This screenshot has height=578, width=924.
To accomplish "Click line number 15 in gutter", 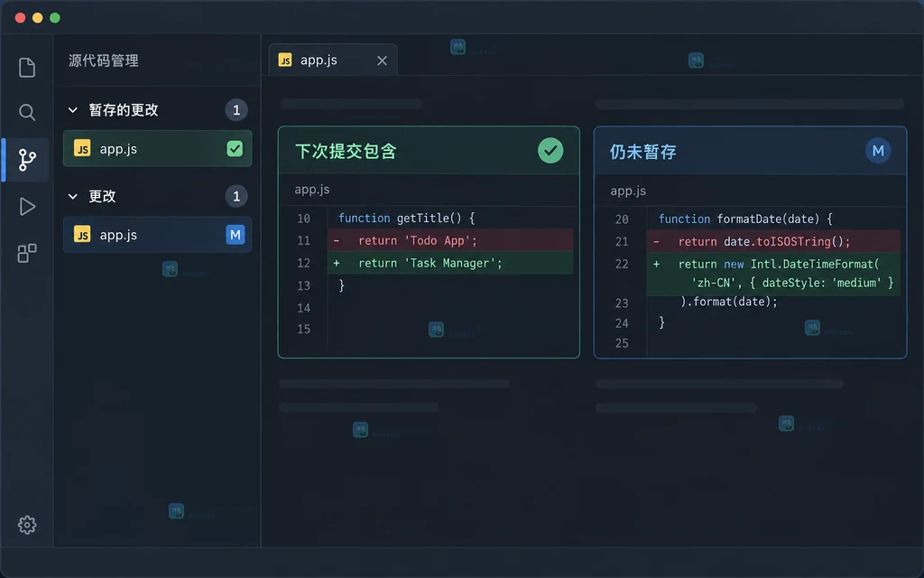I will [x=303, y=329].
